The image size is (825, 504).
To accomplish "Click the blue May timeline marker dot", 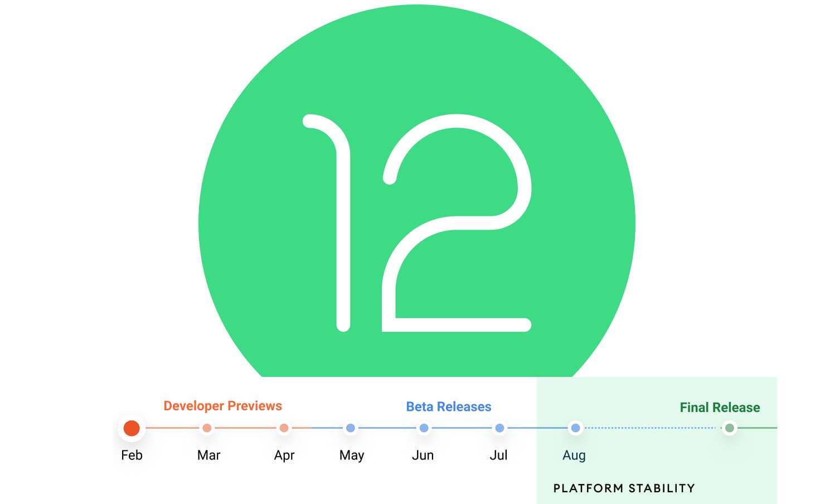I will point(351,428).
